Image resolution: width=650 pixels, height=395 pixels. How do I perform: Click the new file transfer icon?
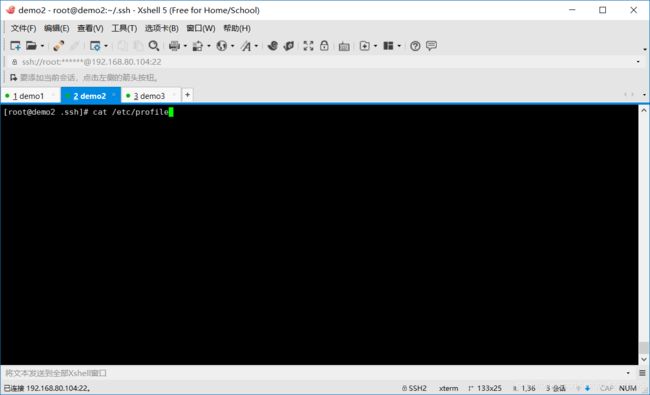click(364, 46)
